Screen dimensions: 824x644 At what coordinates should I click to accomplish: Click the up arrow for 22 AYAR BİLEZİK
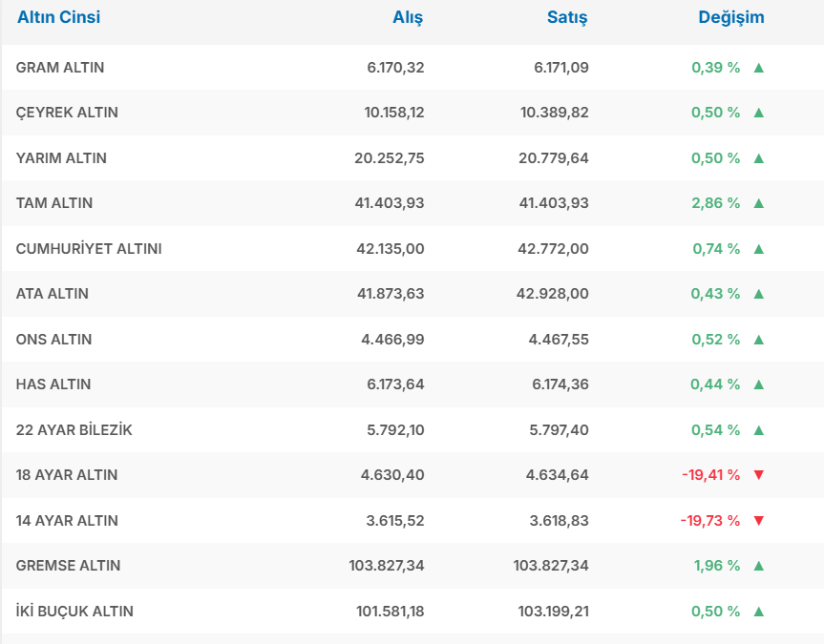[x=759, y=430]
